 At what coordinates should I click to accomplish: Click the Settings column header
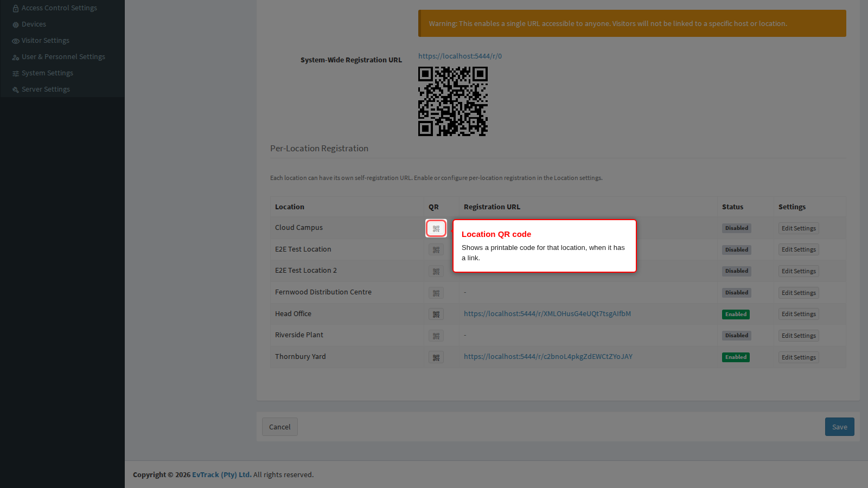pyautogui.click(x=792, y=207)
